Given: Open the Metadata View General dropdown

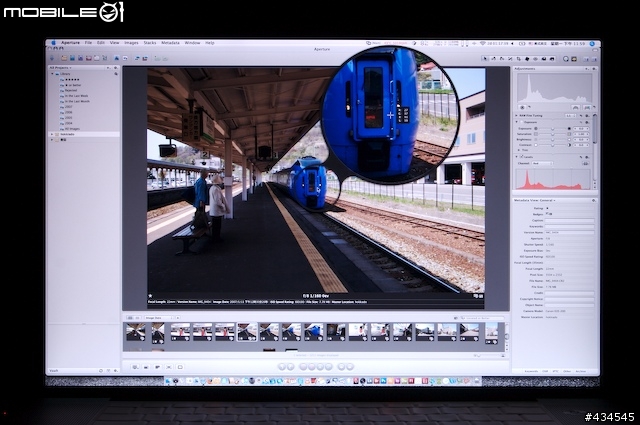Looking at the screenshot, I should click(x=534, y=200).
